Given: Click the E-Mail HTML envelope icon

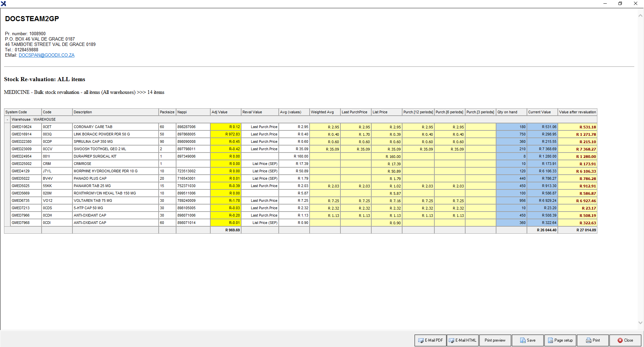Looking at the screenshot, I should 451,340.
